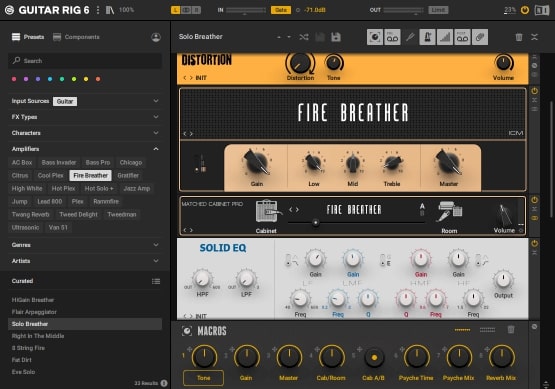Select the left input channel L button
This screenshot has width=555, height=389.
[x=176, y=10]
